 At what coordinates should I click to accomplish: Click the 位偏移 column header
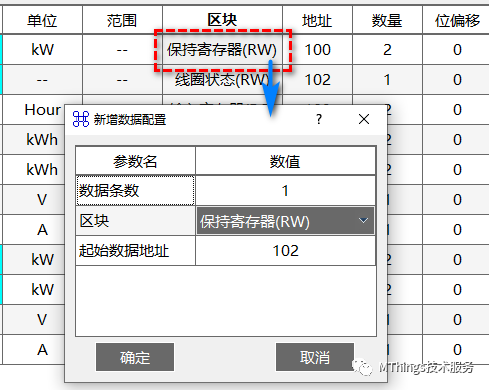(457, 20)
